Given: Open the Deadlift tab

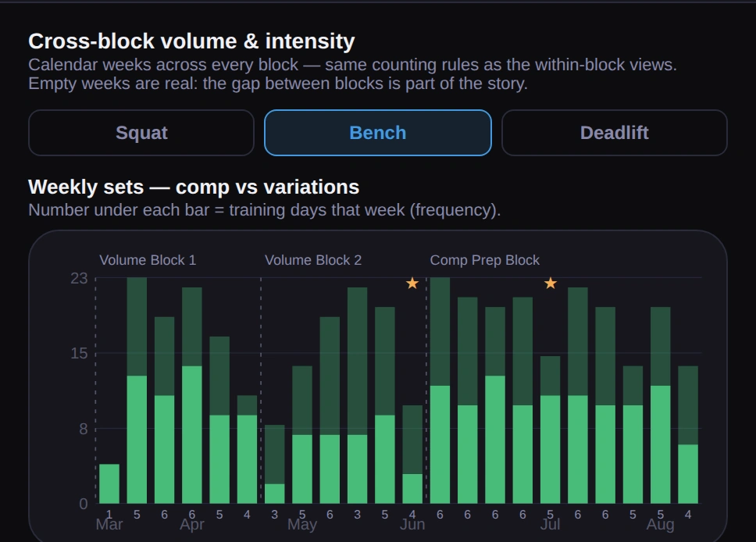Looking at the screenshot, I should (x=614, y=133).
